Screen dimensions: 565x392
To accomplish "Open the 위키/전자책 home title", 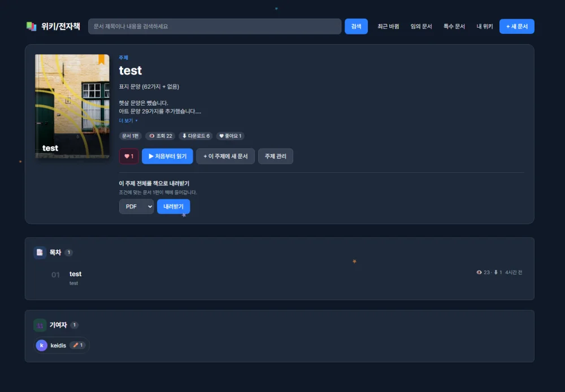I will 60,27.
